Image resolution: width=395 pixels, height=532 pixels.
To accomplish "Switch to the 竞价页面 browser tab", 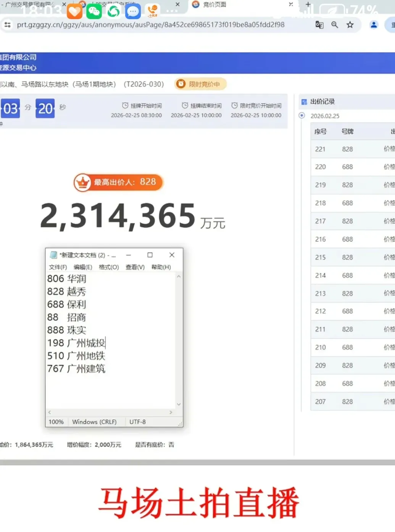I will pyautogui.click(x=214, y=5).
